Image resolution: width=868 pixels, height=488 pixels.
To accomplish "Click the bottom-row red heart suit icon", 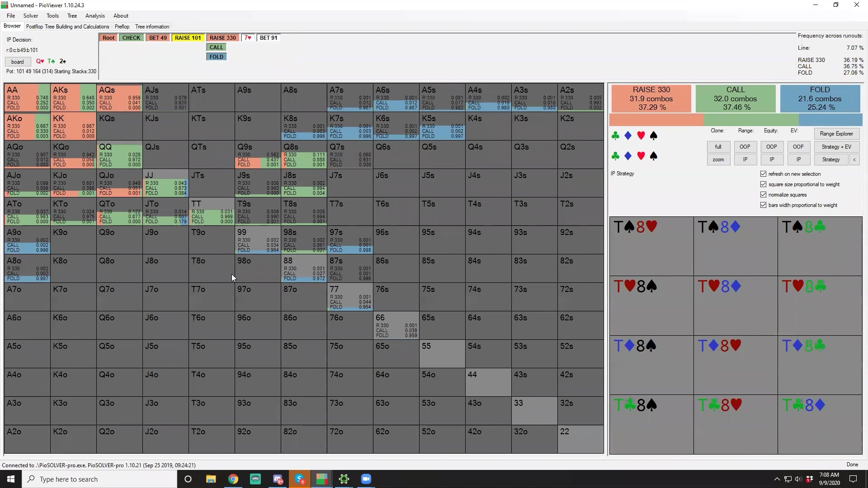I will pos(641,156).
